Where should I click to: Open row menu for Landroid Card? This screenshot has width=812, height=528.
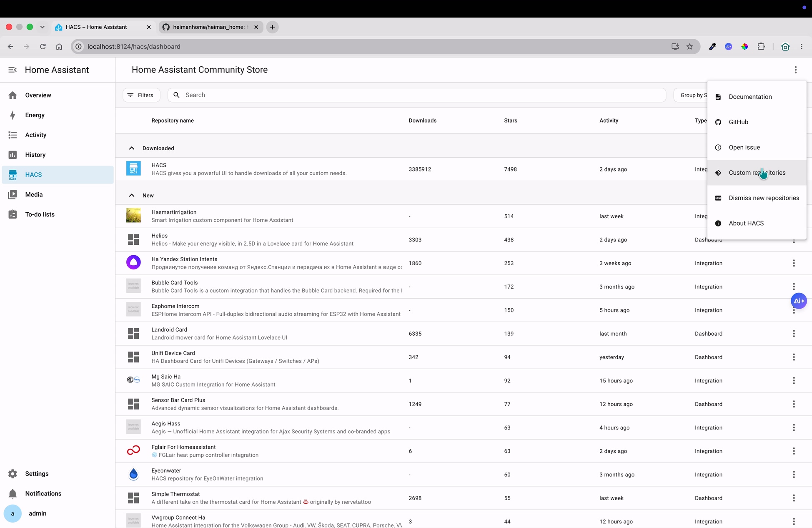click(x=794, y=334)
